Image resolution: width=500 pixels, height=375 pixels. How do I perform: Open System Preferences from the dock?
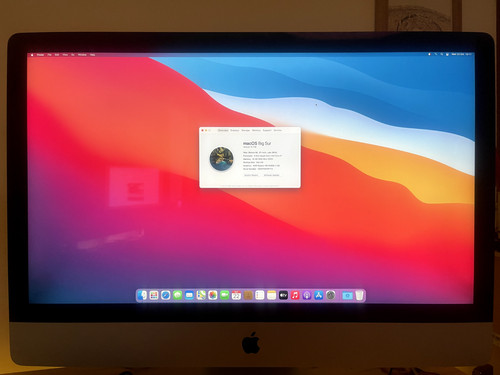[x=330, y=295]
